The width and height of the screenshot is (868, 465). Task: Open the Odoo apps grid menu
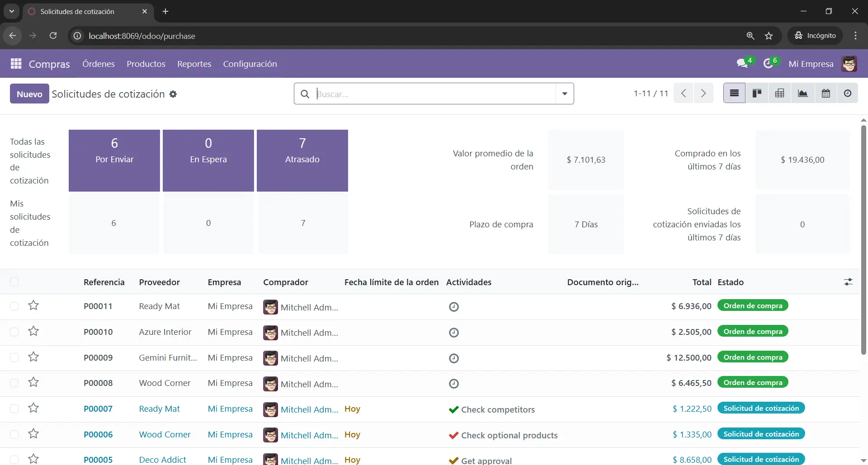(x=16, y=64)
